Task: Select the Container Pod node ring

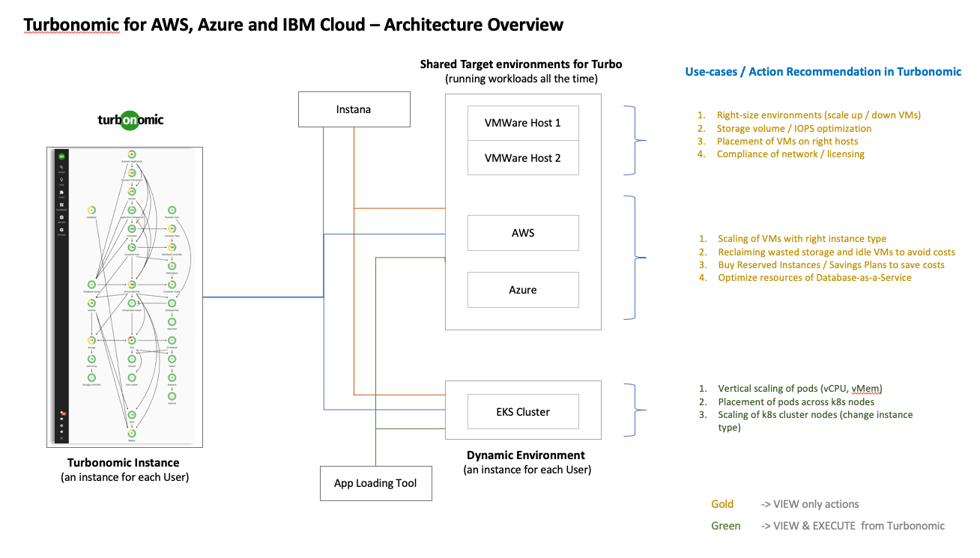Action: (x=132, y=247)
